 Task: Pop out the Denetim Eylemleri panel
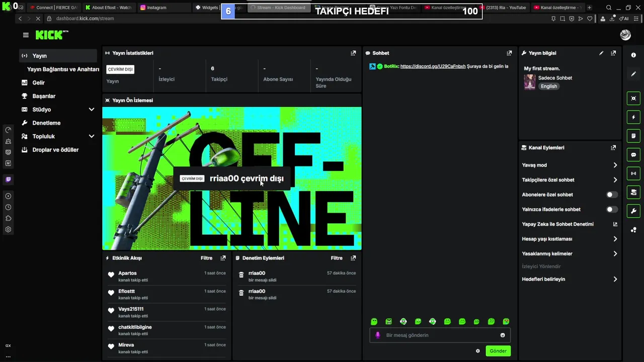(353, 258)
